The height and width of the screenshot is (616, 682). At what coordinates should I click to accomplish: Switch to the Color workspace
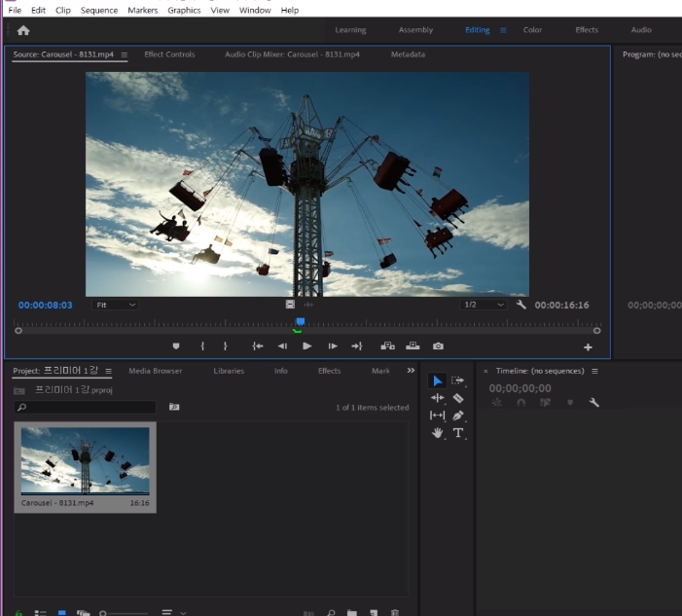tap(532, 30)
